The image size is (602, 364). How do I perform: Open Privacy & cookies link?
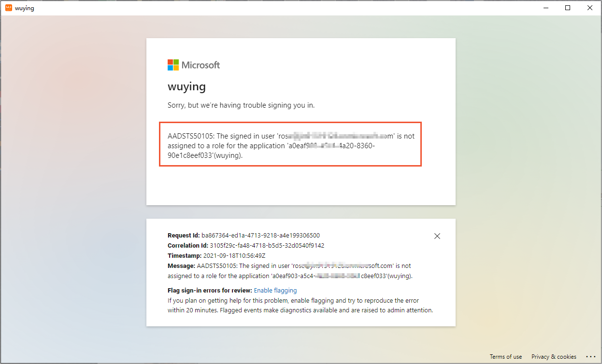tap(554, 357)
